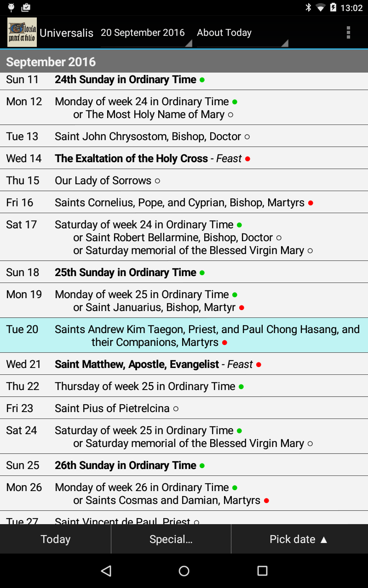This screenshot has width=368, height=588.
Task: Tap the red dot beside Saint Matthew feast
Action: coord(259,365)
